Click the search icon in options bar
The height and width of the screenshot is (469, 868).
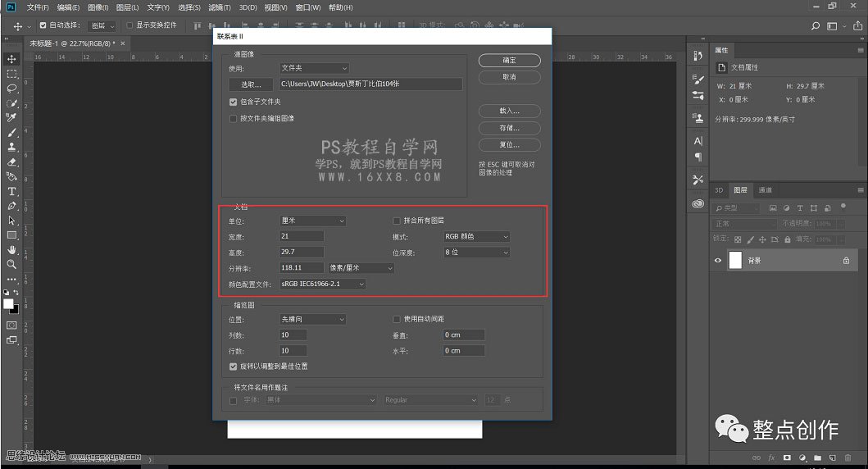815,26
